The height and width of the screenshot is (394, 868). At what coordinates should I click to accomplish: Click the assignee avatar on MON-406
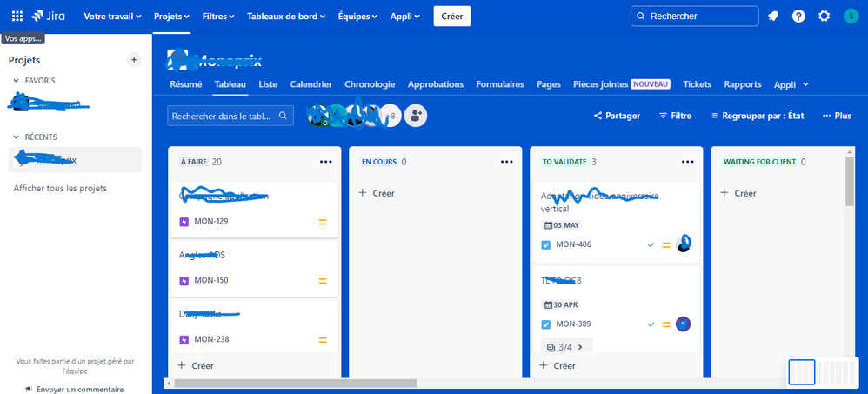683,244
